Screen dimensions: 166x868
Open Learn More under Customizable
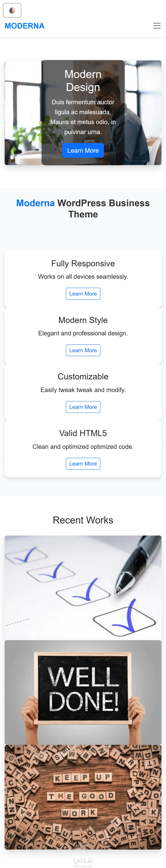pos(83,407)
